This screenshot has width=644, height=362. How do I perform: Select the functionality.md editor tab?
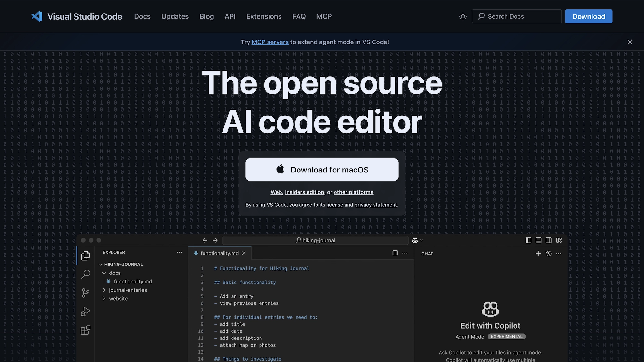tap(219, 253)
